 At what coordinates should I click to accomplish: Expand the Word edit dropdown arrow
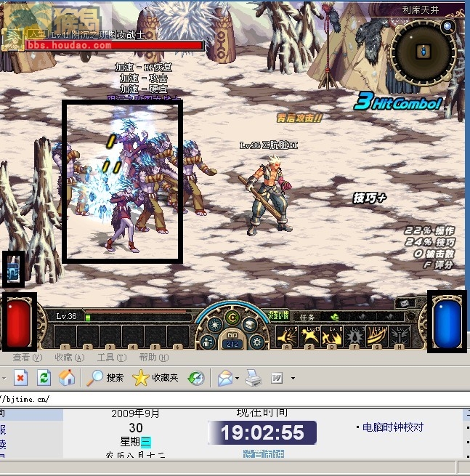pyautogui.click(x=293, y=378)
